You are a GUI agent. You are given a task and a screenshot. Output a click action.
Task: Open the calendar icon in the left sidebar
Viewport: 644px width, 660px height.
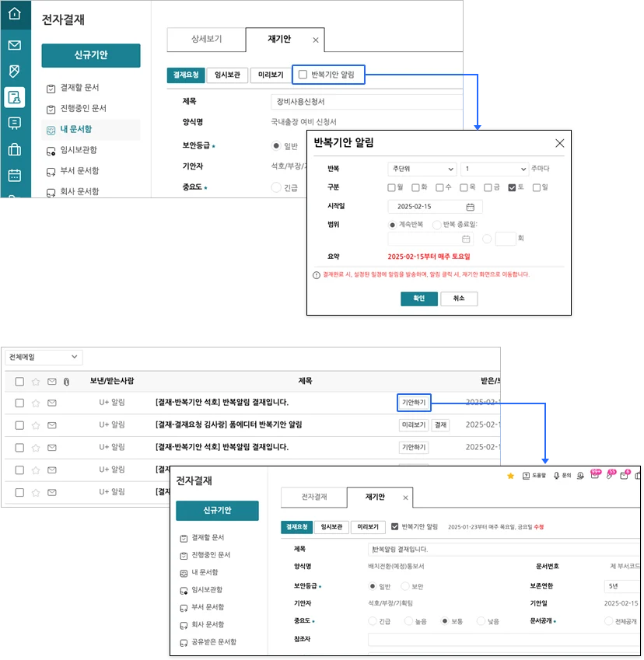click(14, 175)
